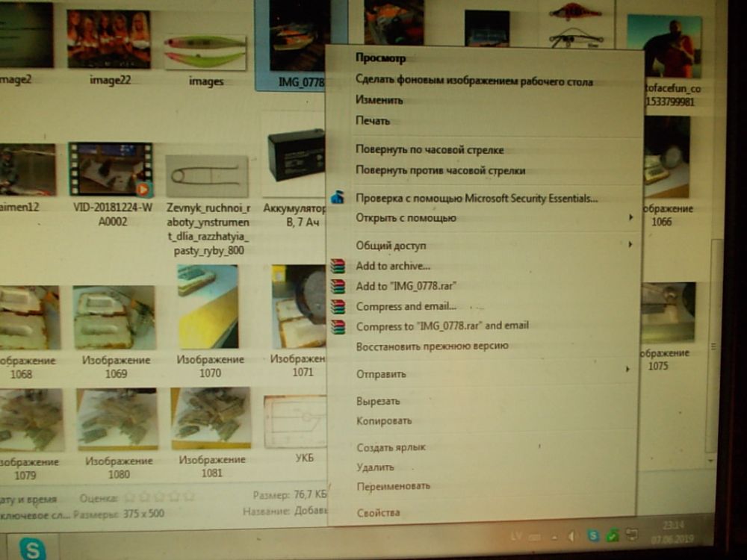Click the Skype icon in the system tray

(593, 535)
